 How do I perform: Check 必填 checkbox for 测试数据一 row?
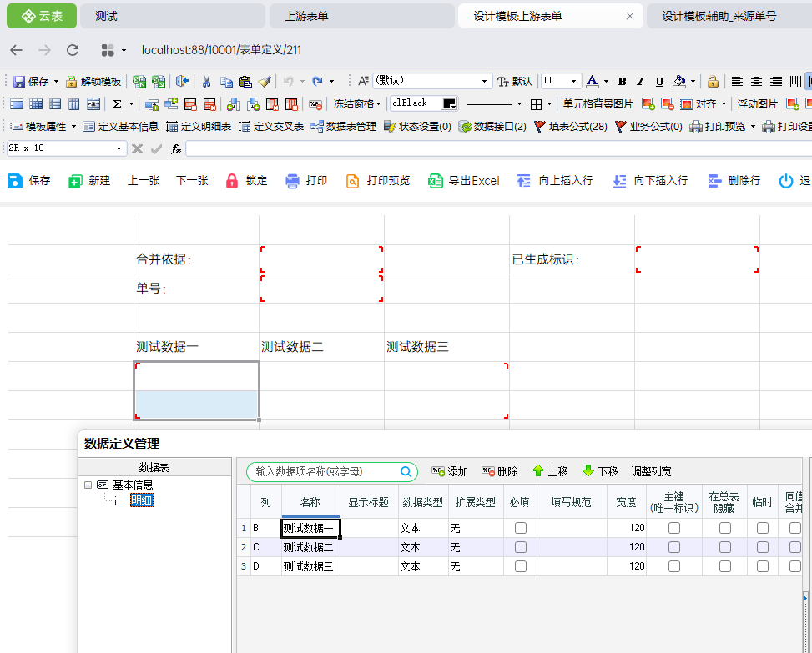tap(521, 528)
